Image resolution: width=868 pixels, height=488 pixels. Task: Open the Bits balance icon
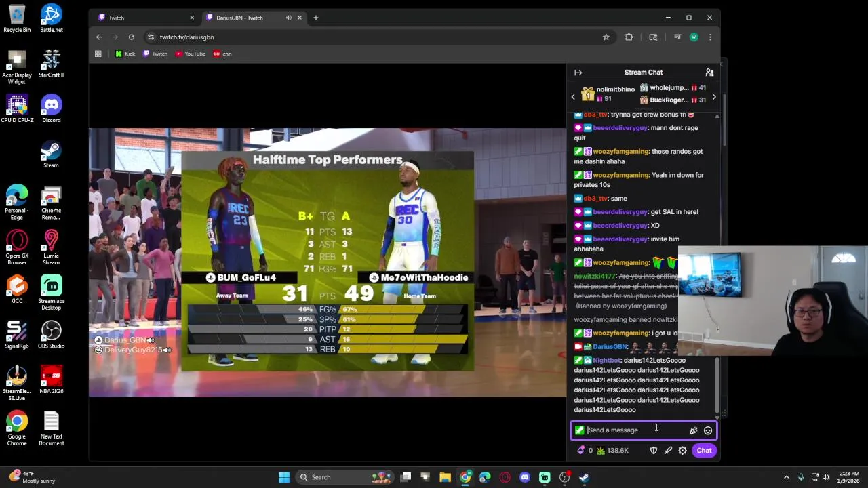(x=581, y=451)
